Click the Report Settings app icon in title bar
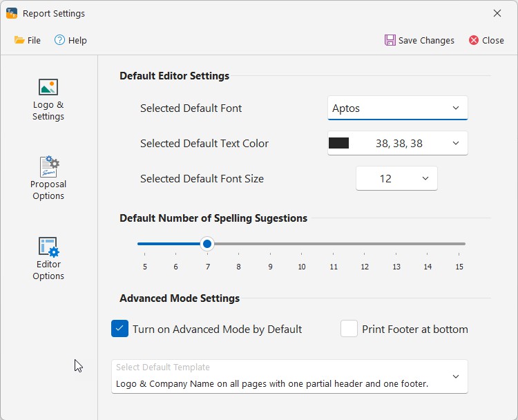 pyautogui.click(x=12, y=13)
